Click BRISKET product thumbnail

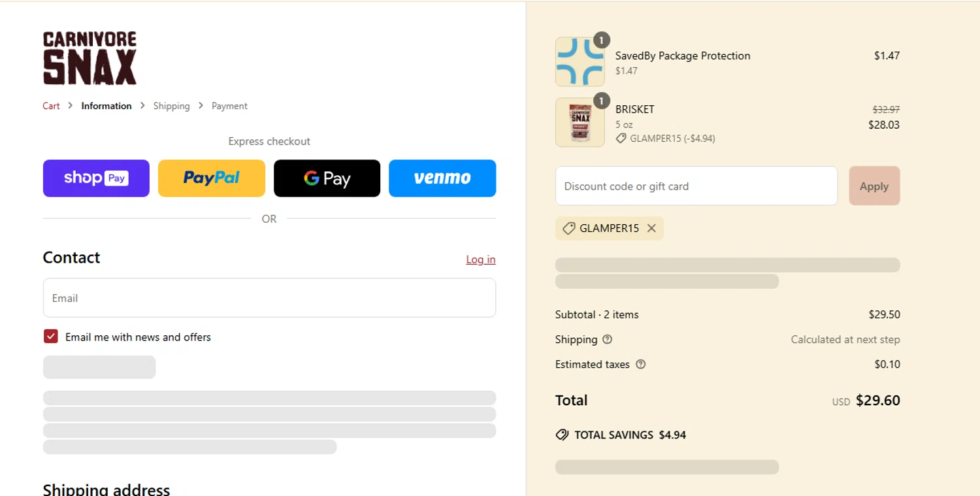point(580,122)
